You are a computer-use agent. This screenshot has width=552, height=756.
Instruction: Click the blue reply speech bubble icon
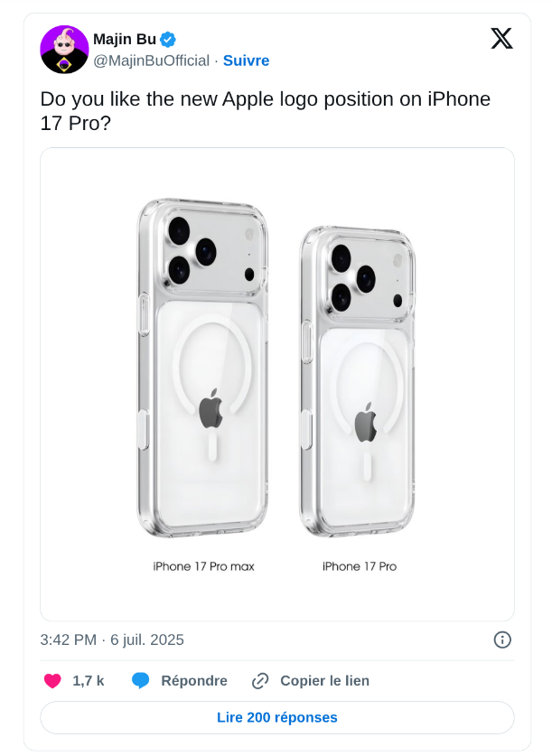[140, 681]
